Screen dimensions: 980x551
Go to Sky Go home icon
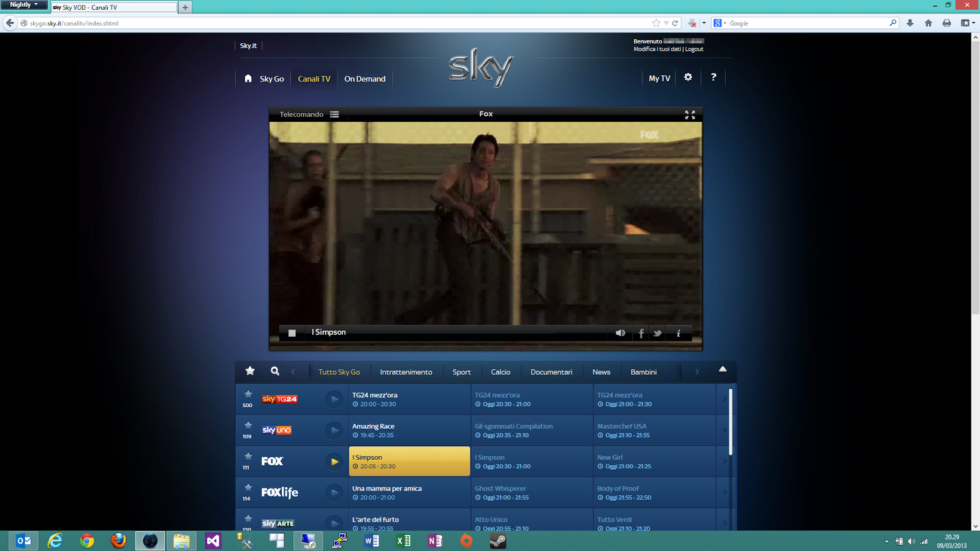click(x=248, y=78)
